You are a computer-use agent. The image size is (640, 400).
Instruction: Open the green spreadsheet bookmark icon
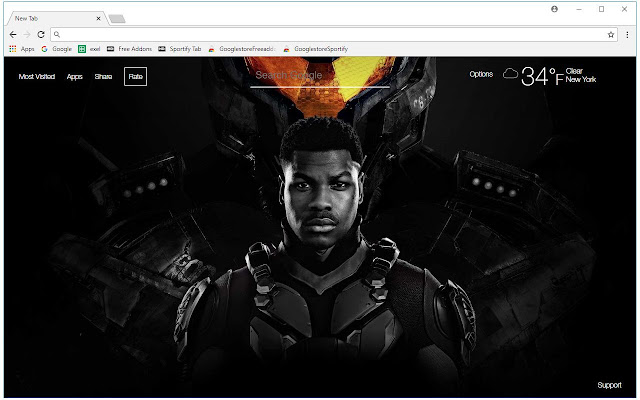(x=82, y=49)
